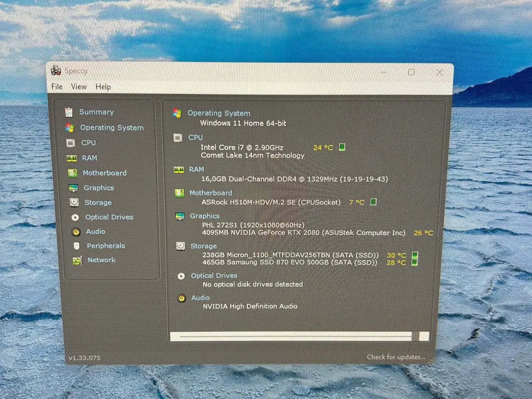532x399 pixels.
Task: Click the Storage heading in summary panel
Action: pos(203,246)
